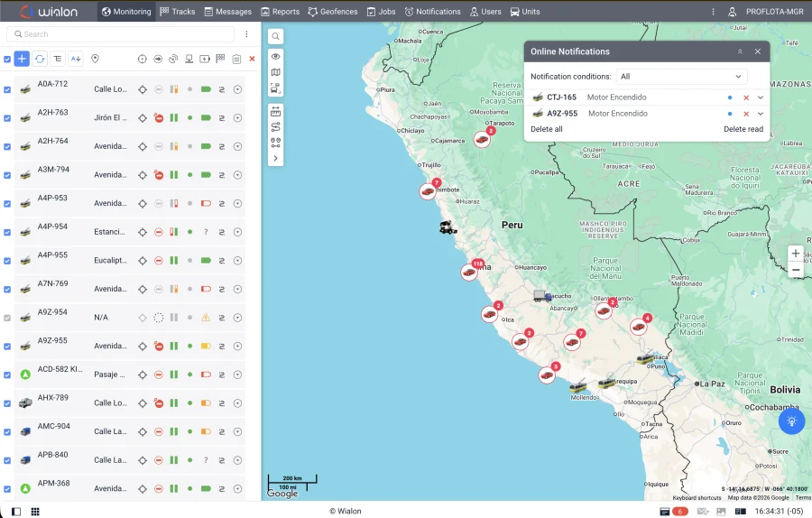812x518 pixels.
Task: Open the nearest units tool on map toolbar
Action: [275, 143]
